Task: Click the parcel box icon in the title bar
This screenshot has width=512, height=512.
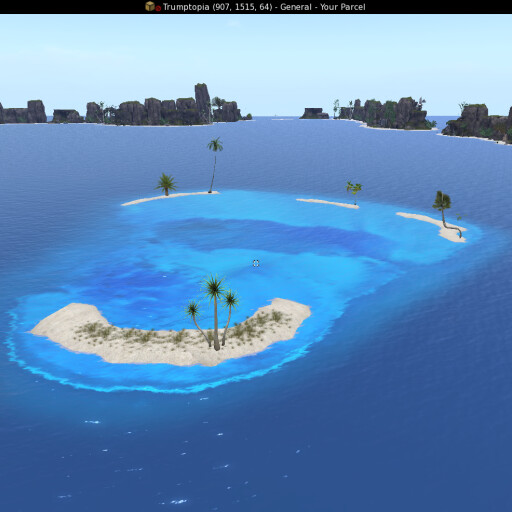Action: pos(150,6)
